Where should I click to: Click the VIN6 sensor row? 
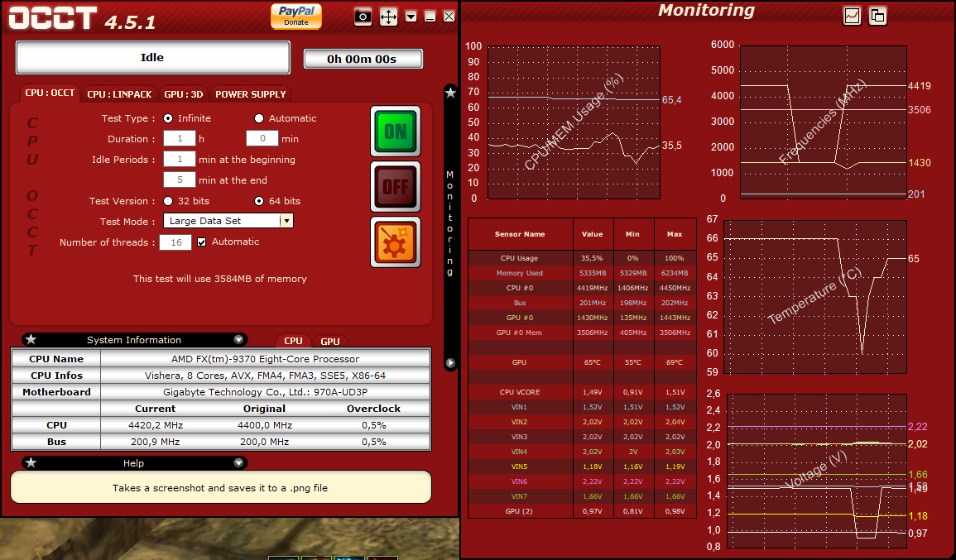click(582, 481)
